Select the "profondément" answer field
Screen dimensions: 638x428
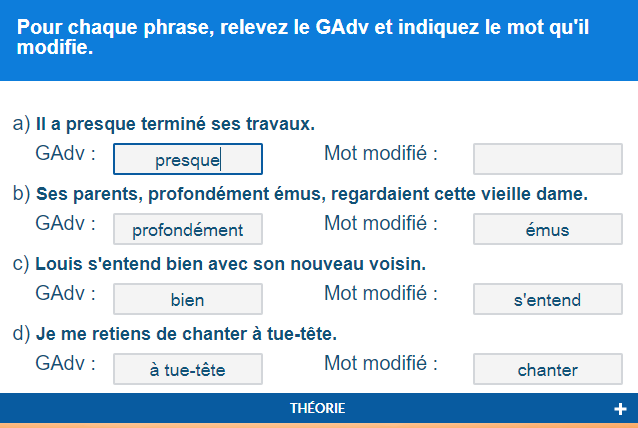(188, 229)
